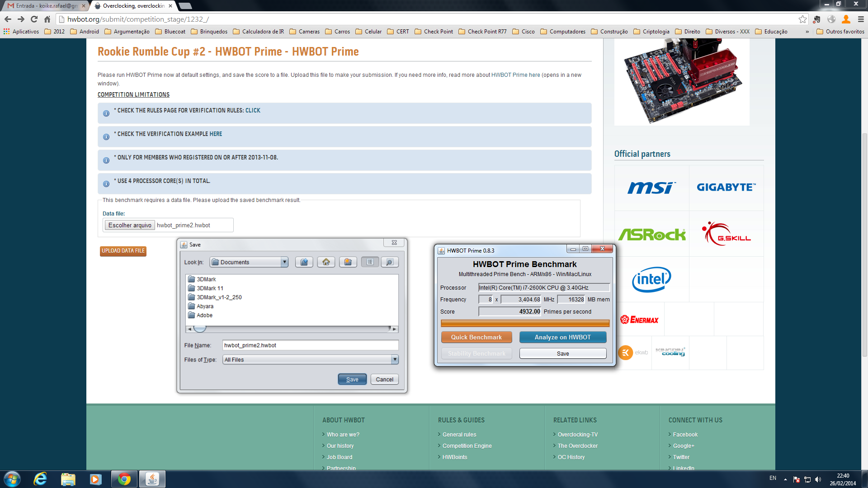The image size is (868, 488).
Task: Show more bookmarks with the chevron
Action: tap(807, 32)
